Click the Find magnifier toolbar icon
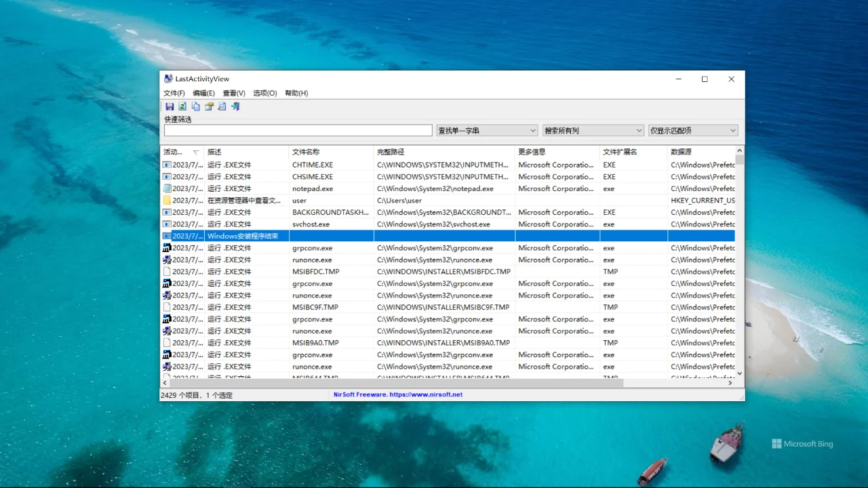The width and height of the screenshot is (868, 488). click(x=222, y=106)
